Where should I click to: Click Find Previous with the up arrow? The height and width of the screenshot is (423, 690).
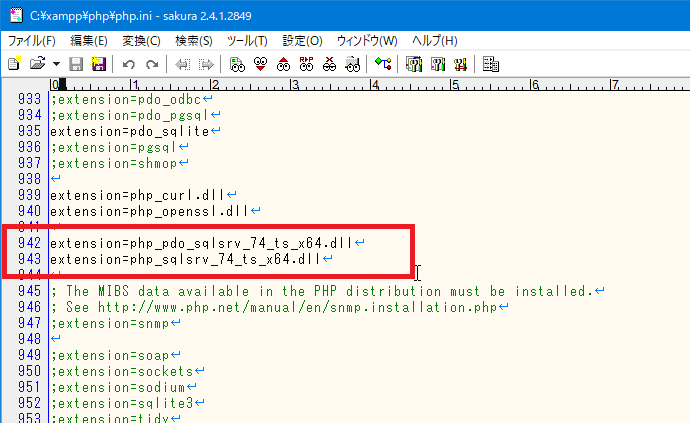[x=283, y=63]
